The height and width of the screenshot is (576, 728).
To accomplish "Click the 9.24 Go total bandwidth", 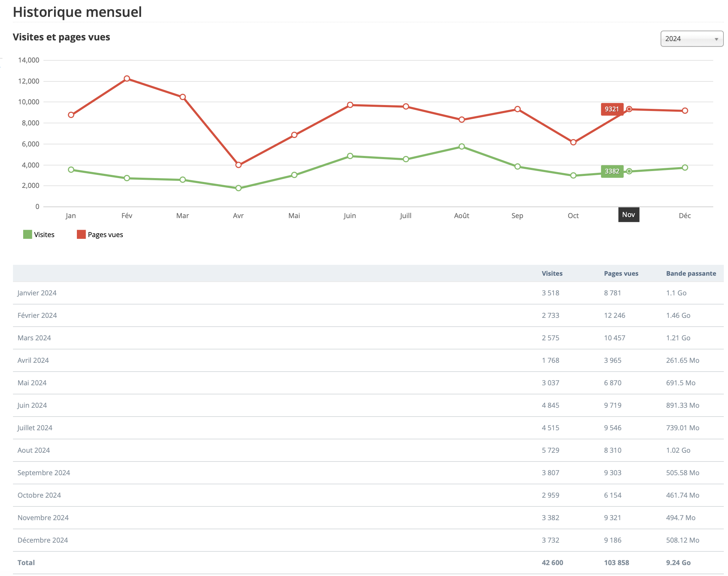I will (x=679, y=563).
